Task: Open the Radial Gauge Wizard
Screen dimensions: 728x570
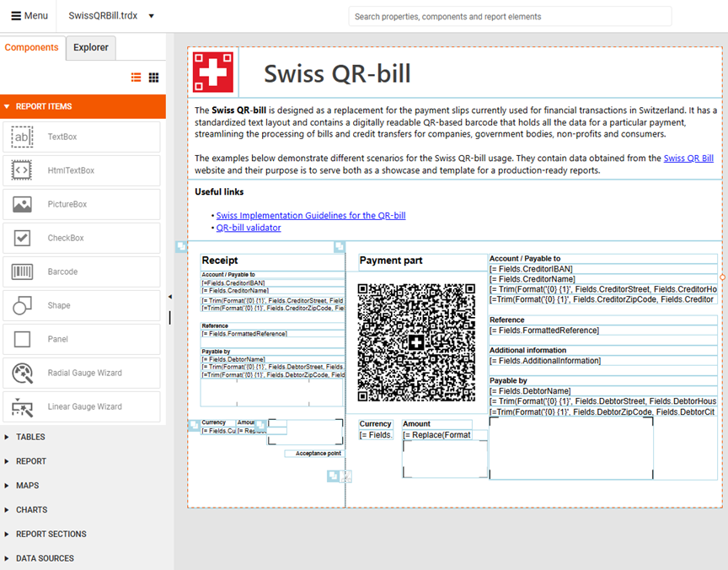Action: (81, 373)
